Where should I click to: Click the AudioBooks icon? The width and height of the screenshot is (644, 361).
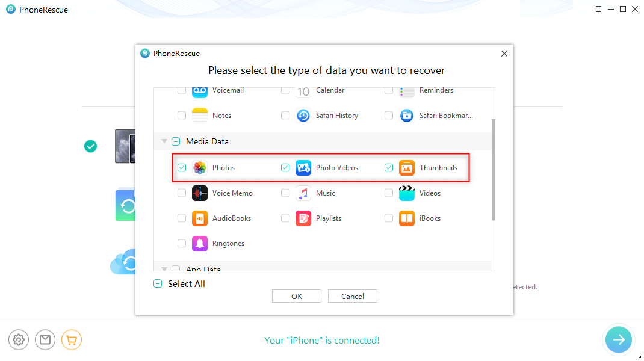pos(200,218)
